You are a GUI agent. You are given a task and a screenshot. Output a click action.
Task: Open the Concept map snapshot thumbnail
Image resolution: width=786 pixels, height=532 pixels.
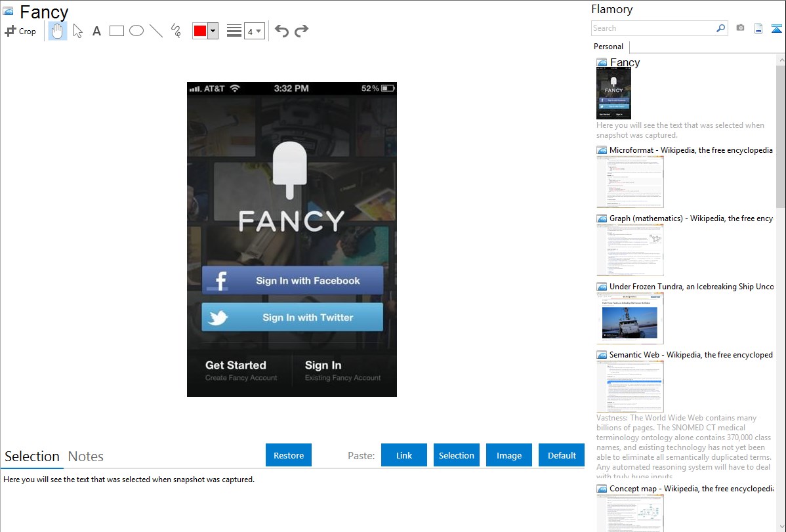[630, 513]
